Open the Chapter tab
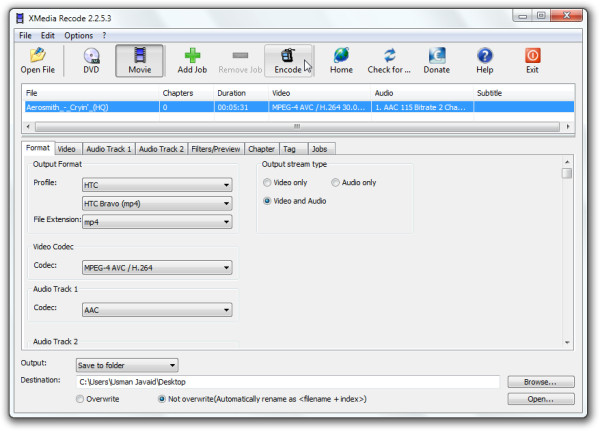Viewport: 600px width, 431px height. (x=261, y=149)
